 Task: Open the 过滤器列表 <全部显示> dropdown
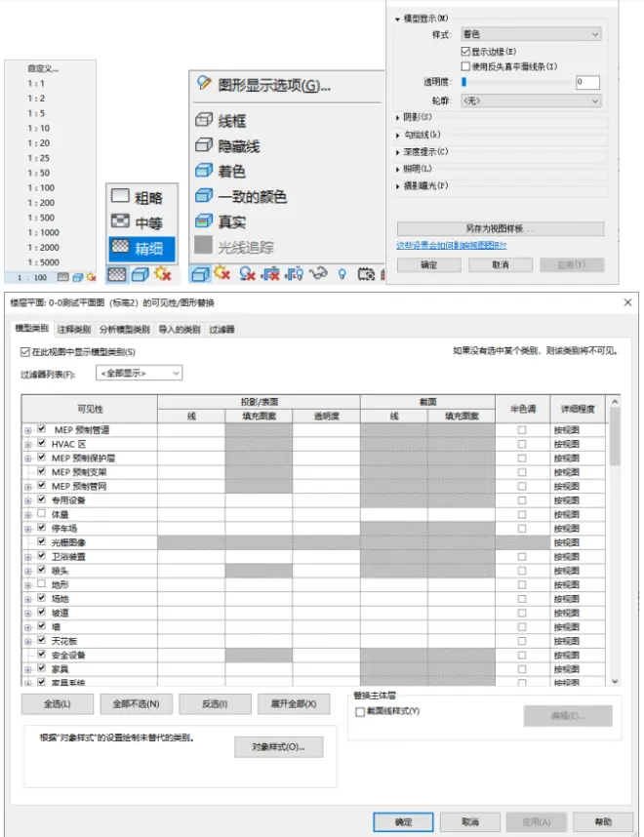[x=140, y=373]
